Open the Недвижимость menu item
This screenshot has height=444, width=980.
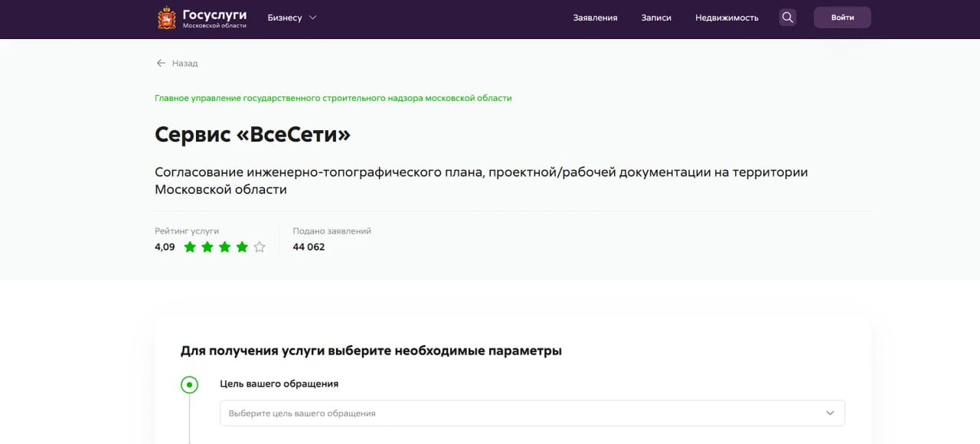[x=727, y=18]
